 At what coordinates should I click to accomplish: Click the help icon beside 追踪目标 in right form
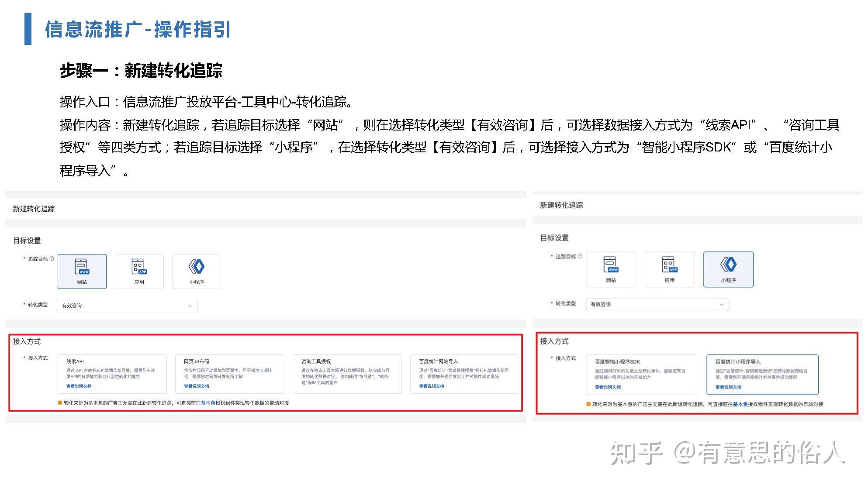[x=580, y=256]
